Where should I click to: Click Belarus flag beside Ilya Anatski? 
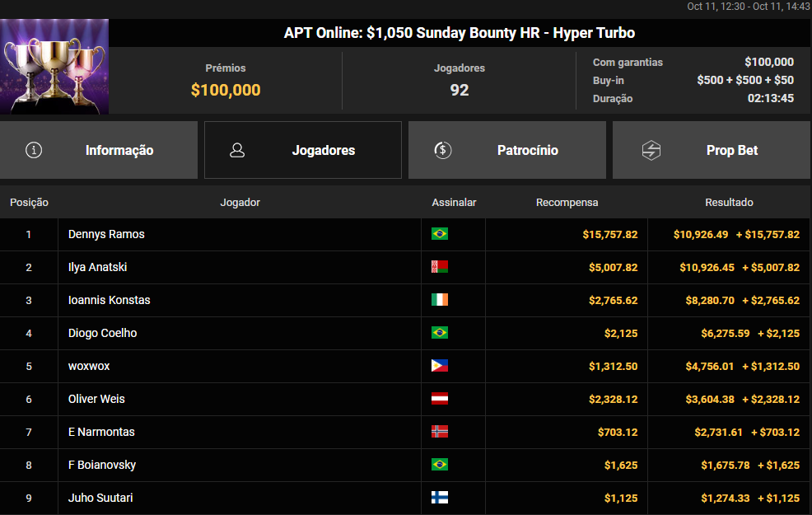click(440, 267)
